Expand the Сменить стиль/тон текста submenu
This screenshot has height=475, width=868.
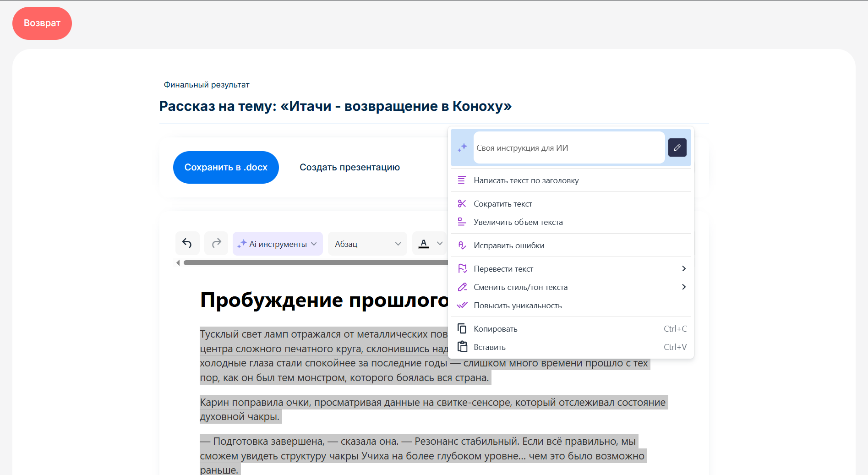tap(683, 287)
